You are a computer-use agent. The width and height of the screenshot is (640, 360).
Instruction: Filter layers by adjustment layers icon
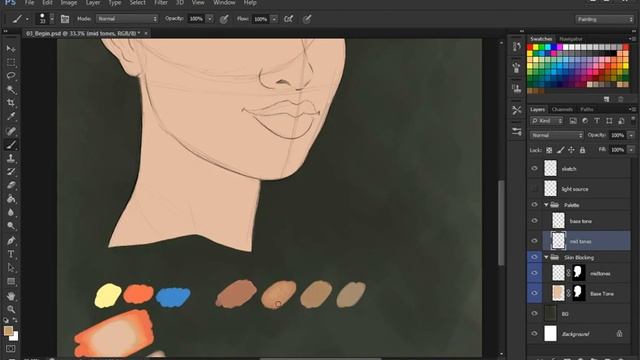click(x=585, y=121)
